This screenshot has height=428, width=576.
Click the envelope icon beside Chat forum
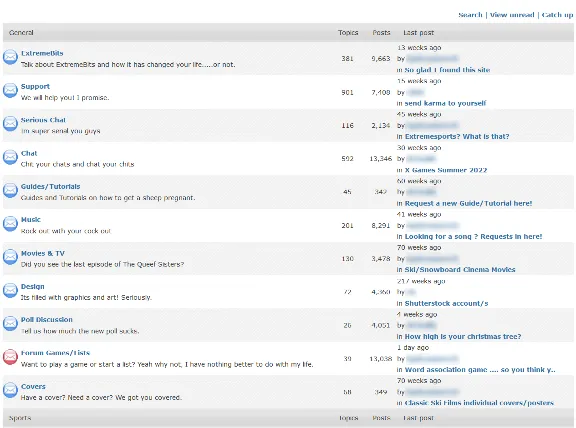pyautogui.click(x=10, y=157)
